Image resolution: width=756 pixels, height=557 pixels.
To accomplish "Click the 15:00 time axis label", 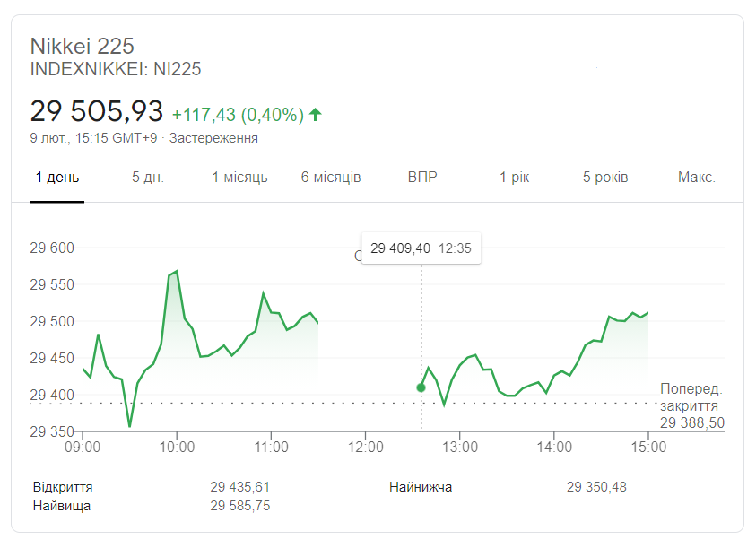I will pyautogui.click(x=648, y=447).
